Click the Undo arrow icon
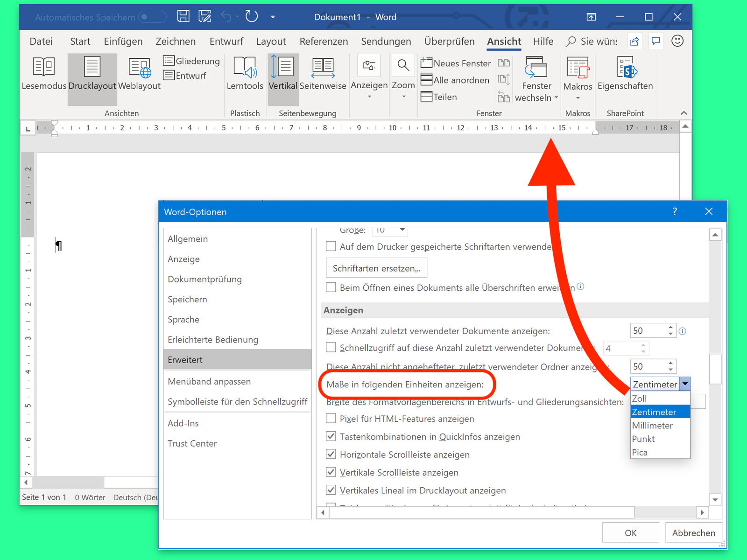The width and height of the screenshot is (747, 560). click(x=226, y=17)
